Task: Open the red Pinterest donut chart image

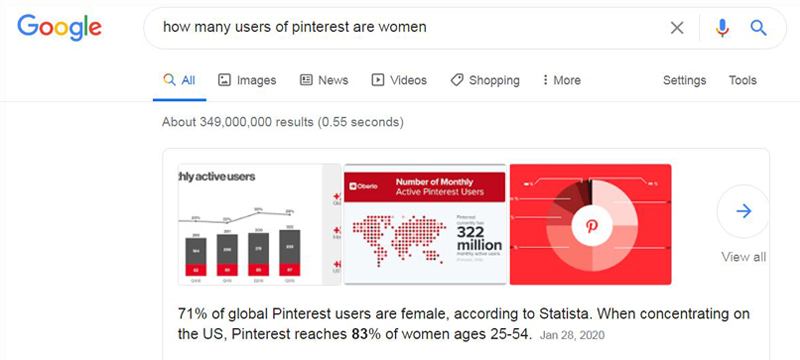Action: click(590, 224)
